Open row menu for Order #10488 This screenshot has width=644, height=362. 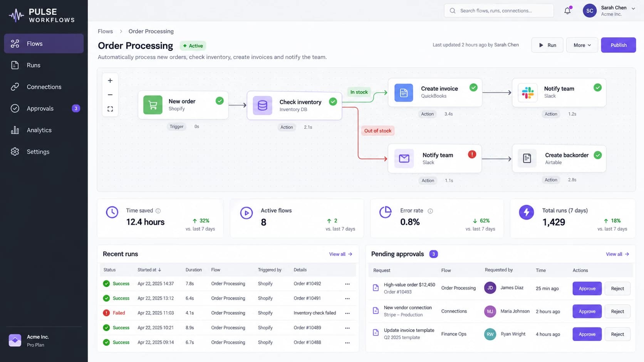(x=347, y=342)
